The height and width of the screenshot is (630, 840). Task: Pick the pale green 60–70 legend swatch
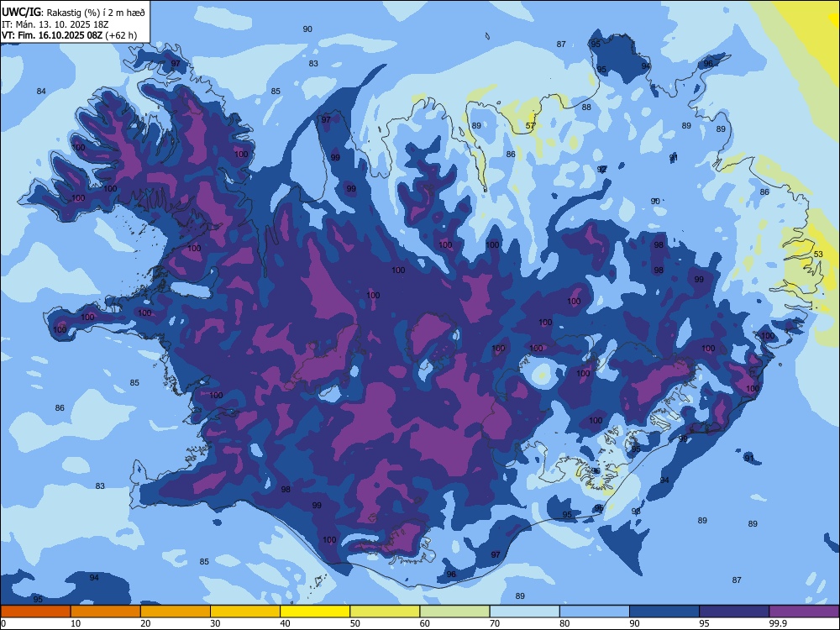tap(454, 612)
